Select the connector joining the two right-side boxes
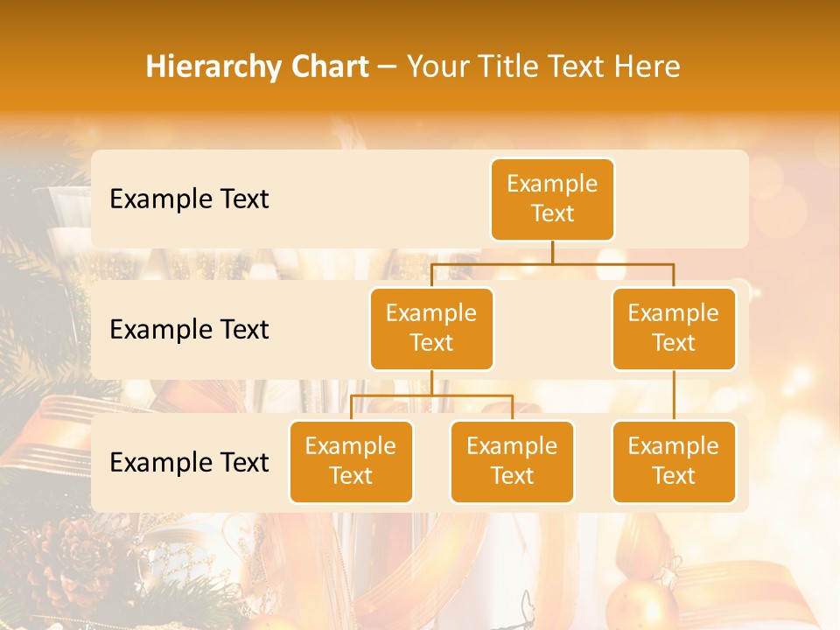The width and height of the screenshot is (840, 630). tap(674, 395)
